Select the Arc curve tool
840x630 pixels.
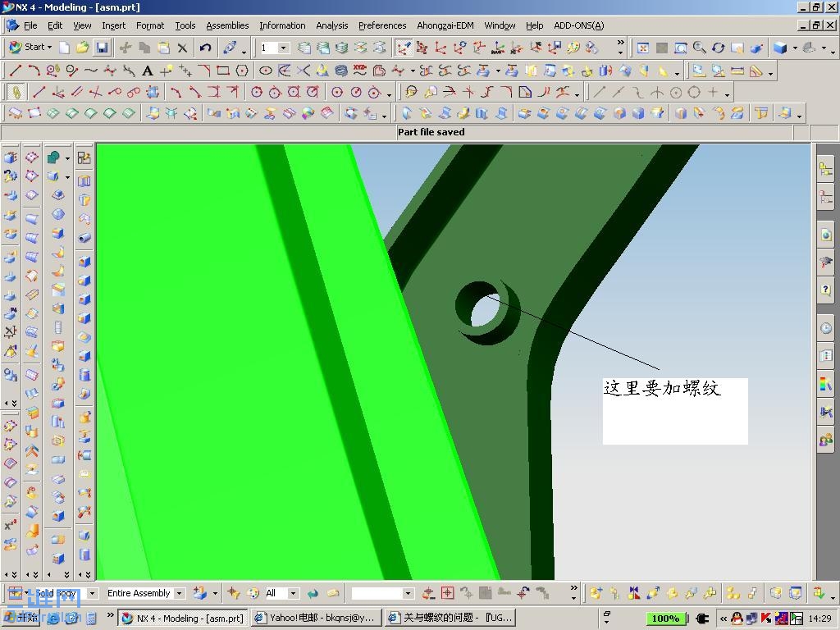click(x=34, y=71)
